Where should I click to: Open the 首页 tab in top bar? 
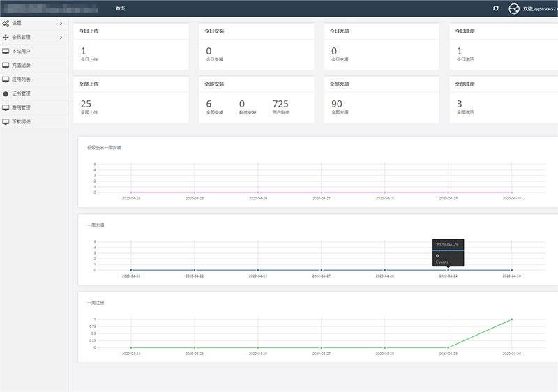(121, 8)
